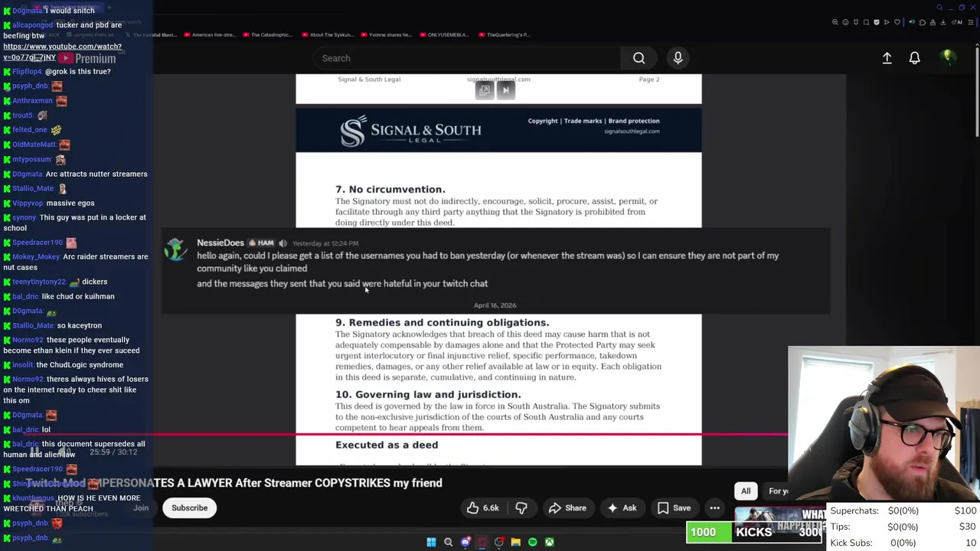The width and height of the screenshot is (980, 551).
Task: Open Spotify from the taskbar
Action: tap(532, 542)
